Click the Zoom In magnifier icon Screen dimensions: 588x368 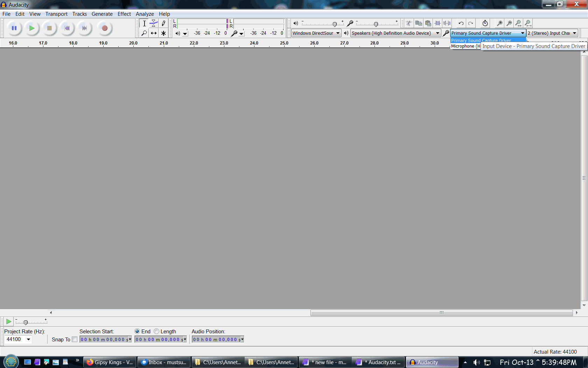tap(499, 23)
